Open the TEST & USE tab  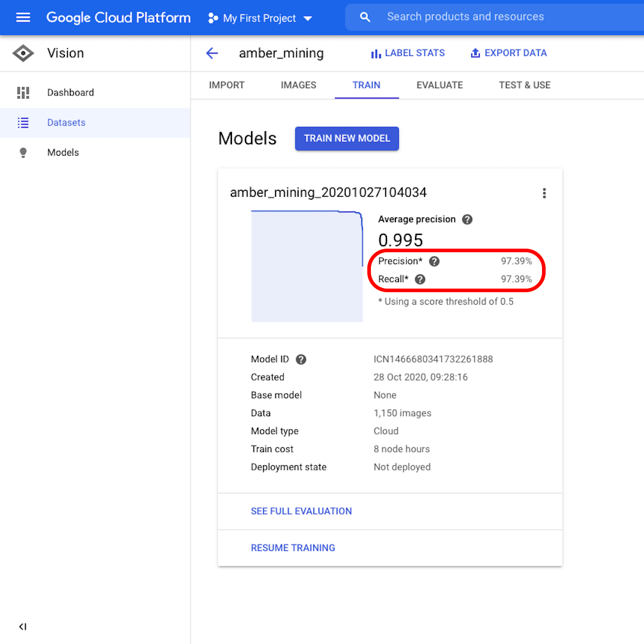(x=525, y=85)
